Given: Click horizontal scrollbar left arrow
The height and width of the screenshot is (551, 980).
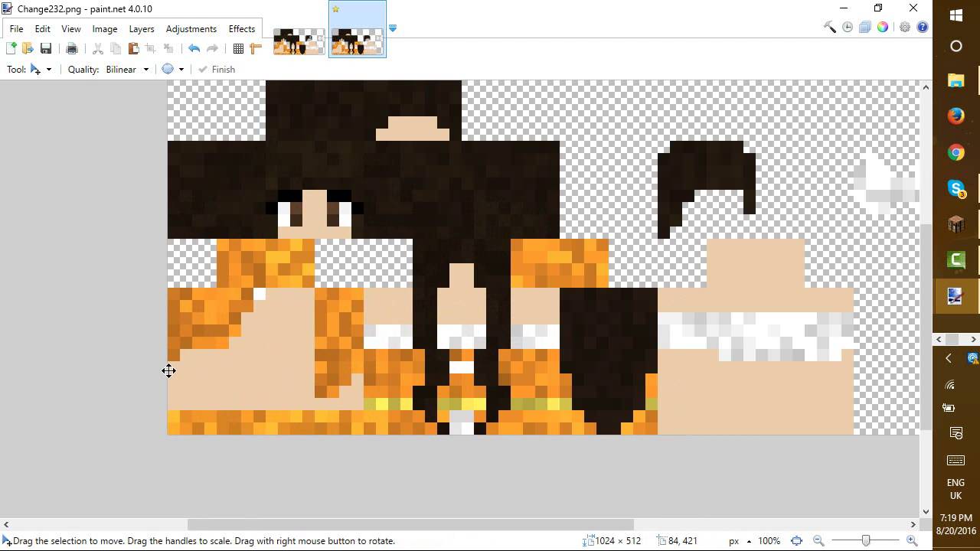Looking at the screenshot, I should [x=6, y=524].
